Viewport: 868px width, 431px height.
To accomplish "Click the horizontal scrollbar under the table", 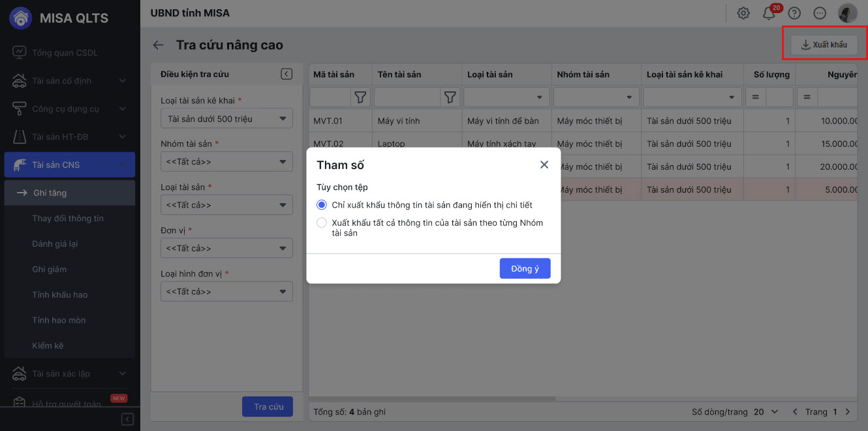I will tap(432, 398).
